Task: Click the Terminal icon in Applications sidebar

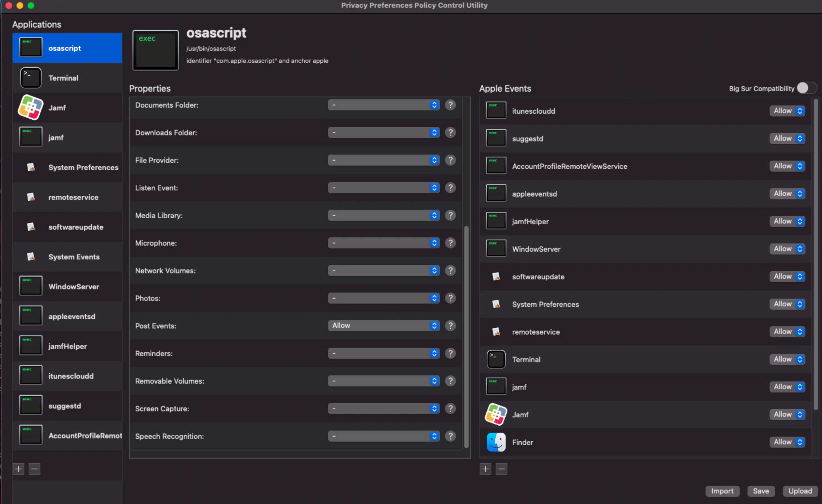Action: (x=31, y=78)
